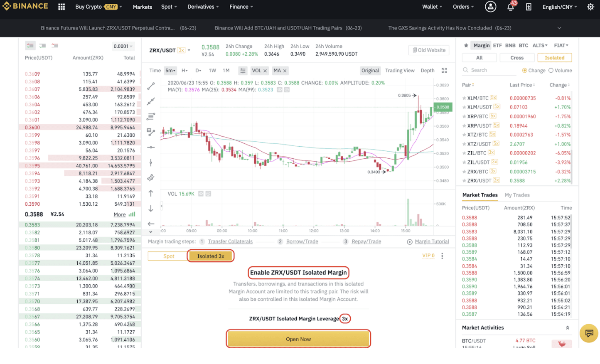
Task: Click the depth chart icon beside More
Action: coord(132,214)
